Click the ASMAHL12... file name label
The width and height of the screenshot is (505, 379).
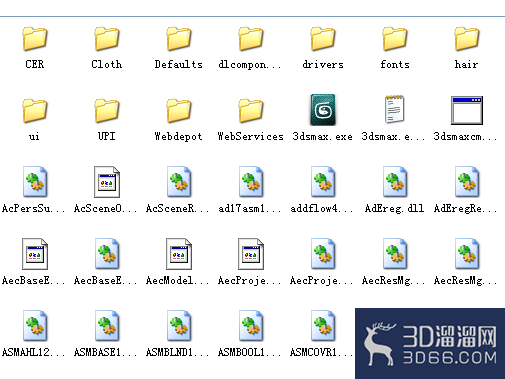[x=33, y=352]
